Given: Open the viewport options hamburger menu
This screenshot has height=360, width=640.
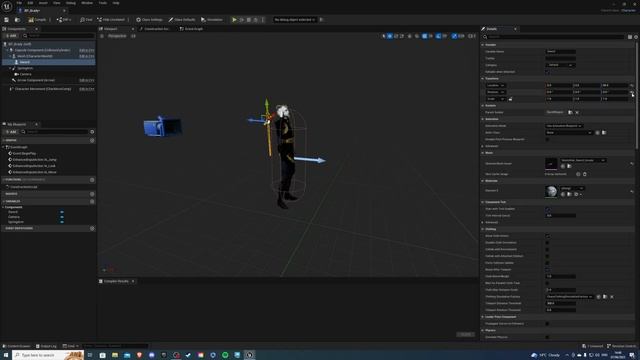Looking at the screenshot, I should 102,36.
